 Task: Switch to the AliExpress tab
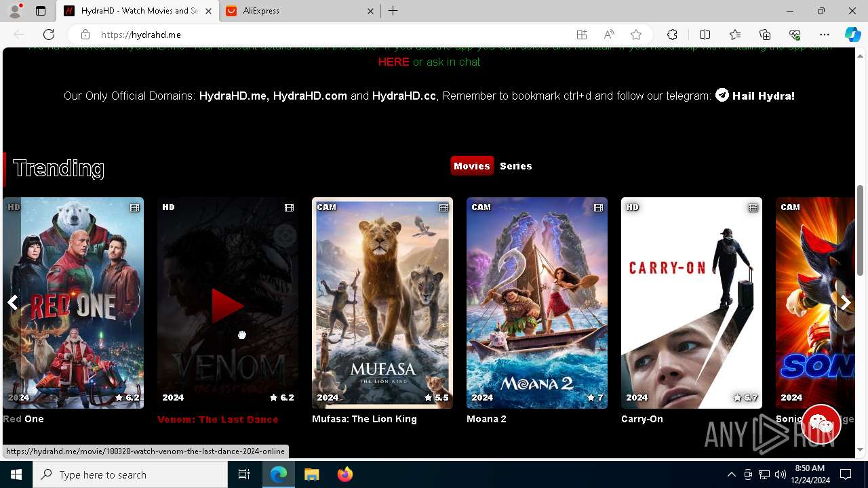[x=300, y=11]
